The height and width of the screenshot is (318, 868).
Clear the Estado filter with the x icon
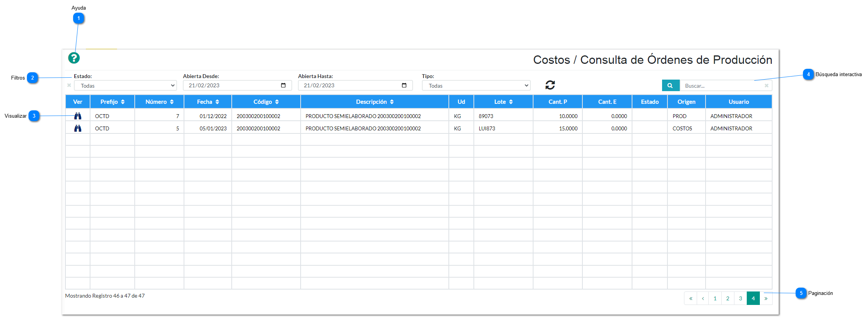pyautogui.click(x=69, y=85)
